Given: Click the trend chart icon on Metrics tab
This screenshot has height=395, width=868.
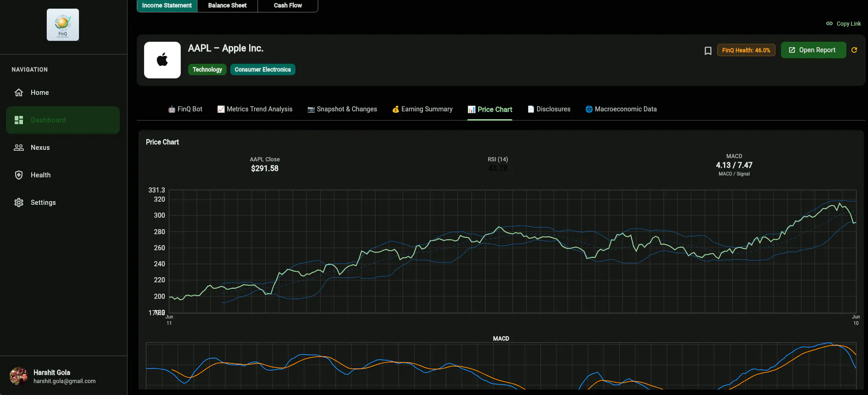Looking at the screenshot, I should (221, 109).
